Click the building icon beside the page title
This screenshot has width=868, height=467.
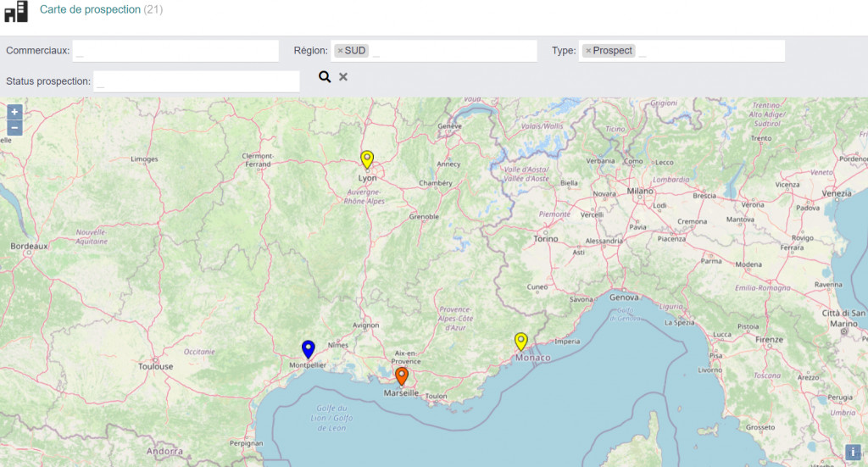(16, 11)
